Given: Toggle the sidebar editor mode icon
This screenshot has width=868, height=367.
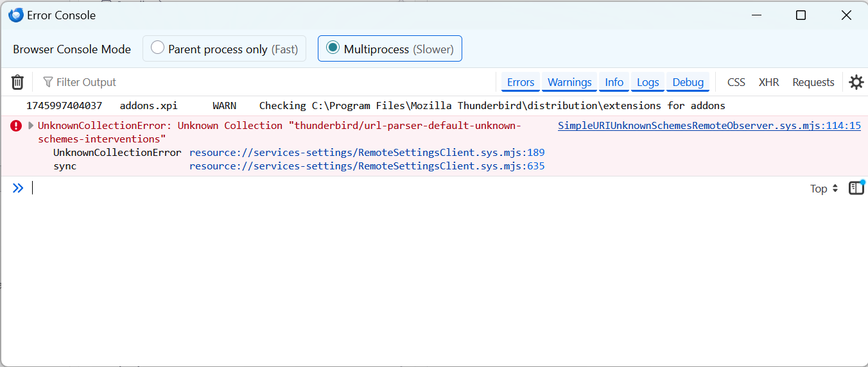Looking at the screenshot, I should (x=856, y=187).
